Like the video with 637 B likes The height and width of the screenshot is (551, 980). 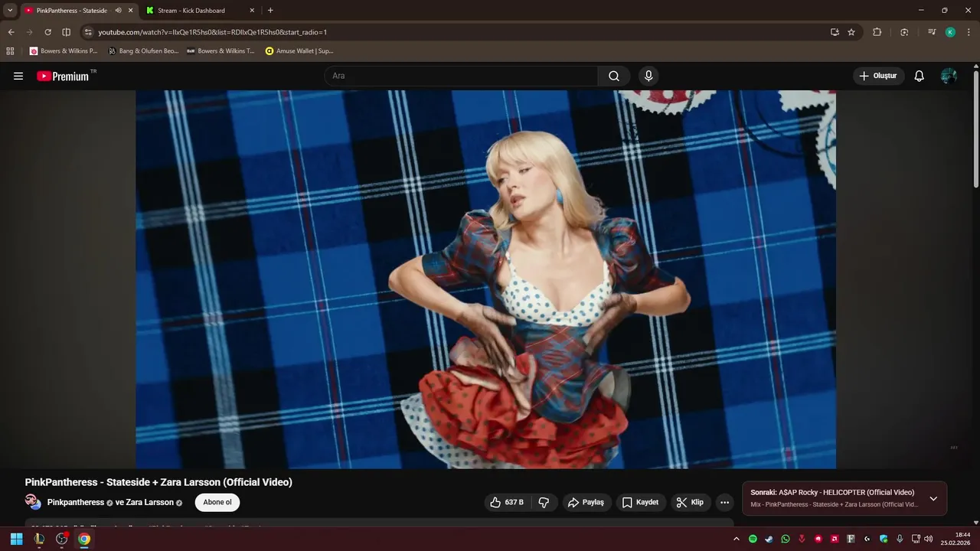tap(506, 502)
